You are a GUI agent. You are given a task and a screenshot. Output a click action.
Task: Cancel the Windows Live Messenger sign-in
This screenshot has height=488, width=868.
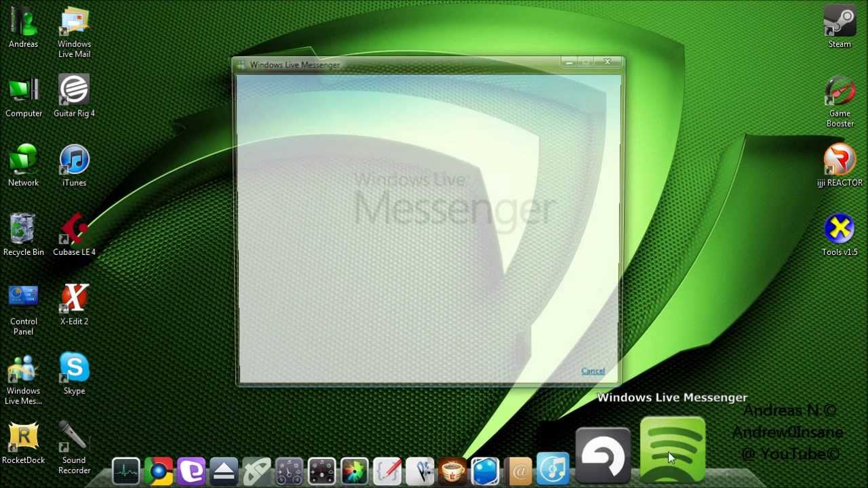[593, 371]
